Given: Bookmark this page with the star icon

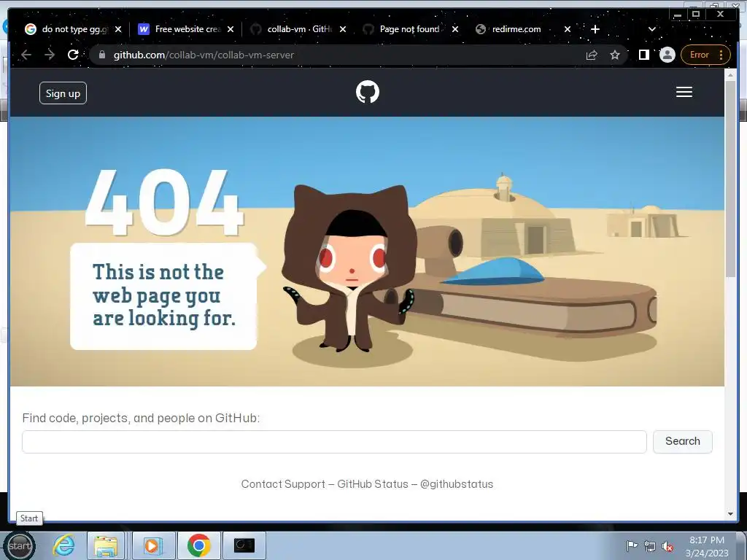Looking at the screenshot, I should pos(615,55).
